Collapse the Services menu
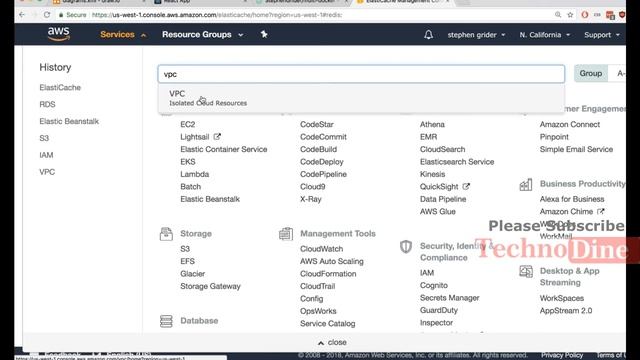The width and height of the screenshot is (640, 360). pos(123,35)
